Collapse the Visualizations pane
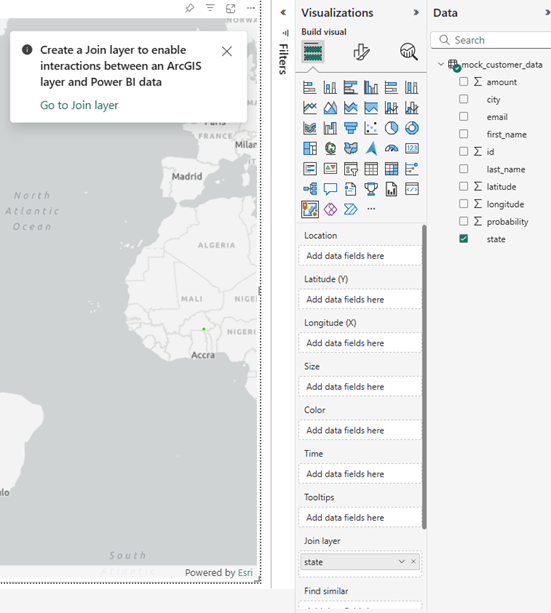This screenshot has height=613, width=551. pos(416,13)
